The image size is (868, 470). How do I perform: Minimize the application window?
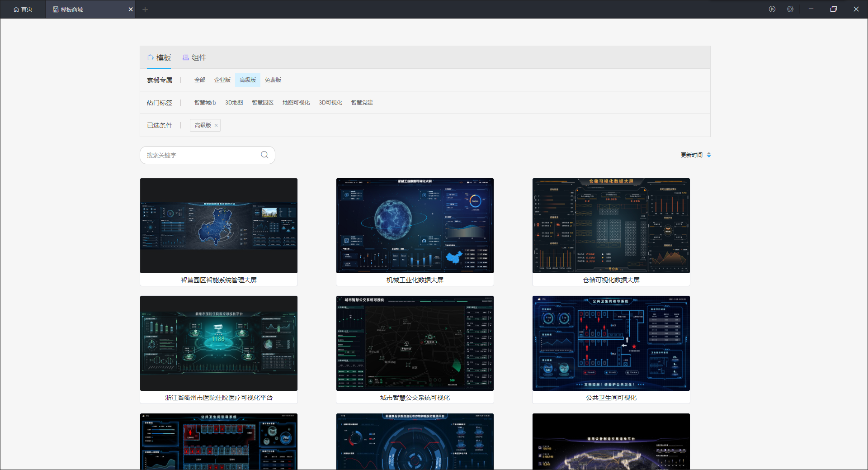811,9
